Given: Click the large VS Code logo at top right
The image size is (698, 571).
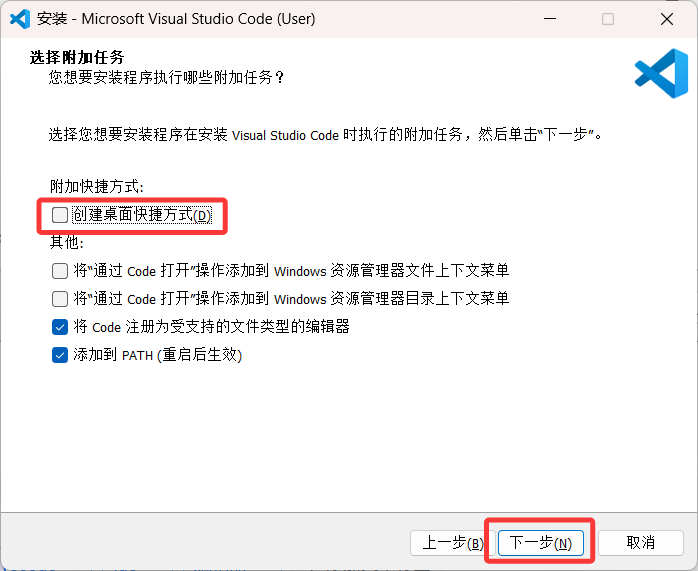Looking at the screenshot, I should [661, 73].
